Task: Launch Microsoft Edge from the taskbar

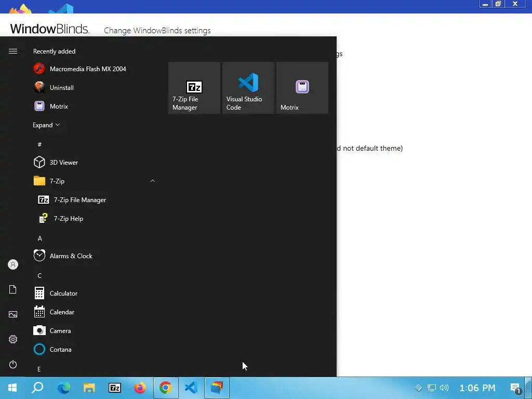Action: click(x=63, y=388)
